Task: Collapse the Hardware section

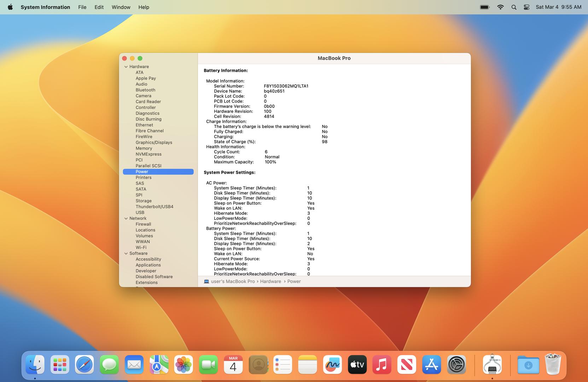Action: pyautogui.click(x=126, y=66)
